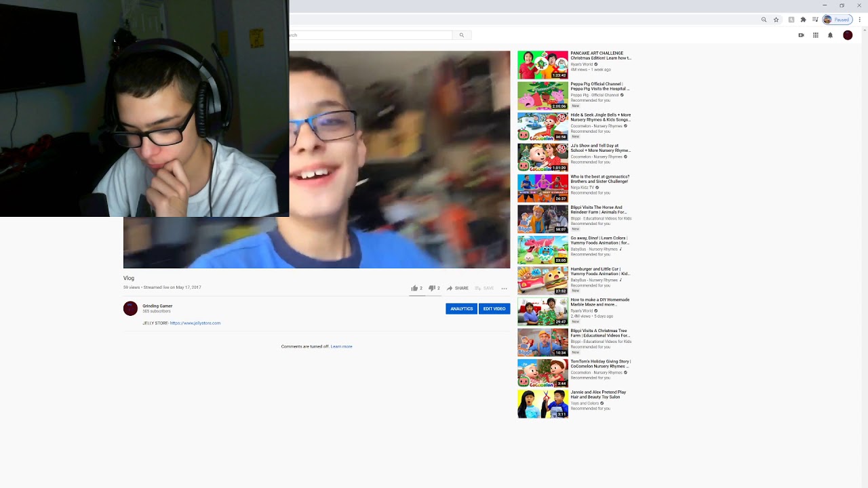Click 'Who is the best at gymnastics?' title
This screenshot has width=868, height=488.
pyautogui.click(x=600, y=179)
